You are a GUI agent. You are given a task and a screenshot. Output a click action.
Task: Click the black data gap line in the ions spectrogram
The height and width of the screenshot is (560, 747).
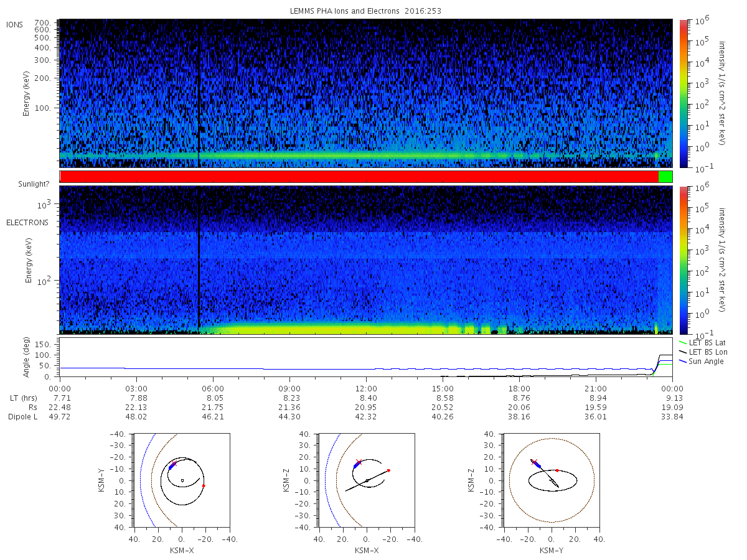pos(198,93)
